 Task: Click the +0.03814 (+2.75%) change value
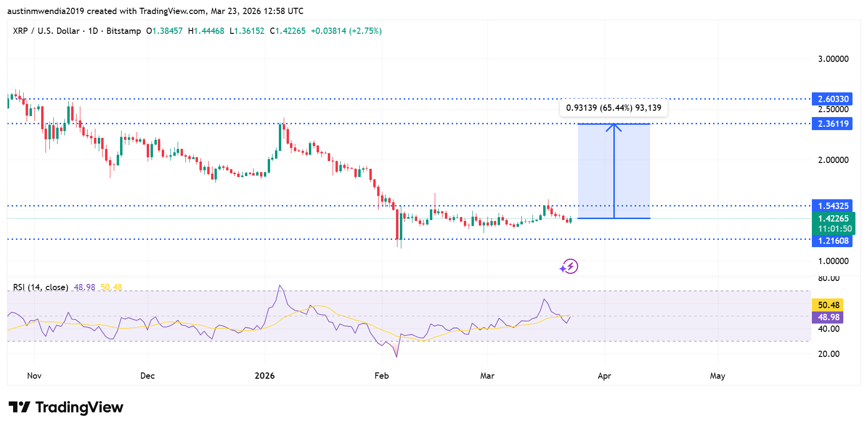(346, 31)
